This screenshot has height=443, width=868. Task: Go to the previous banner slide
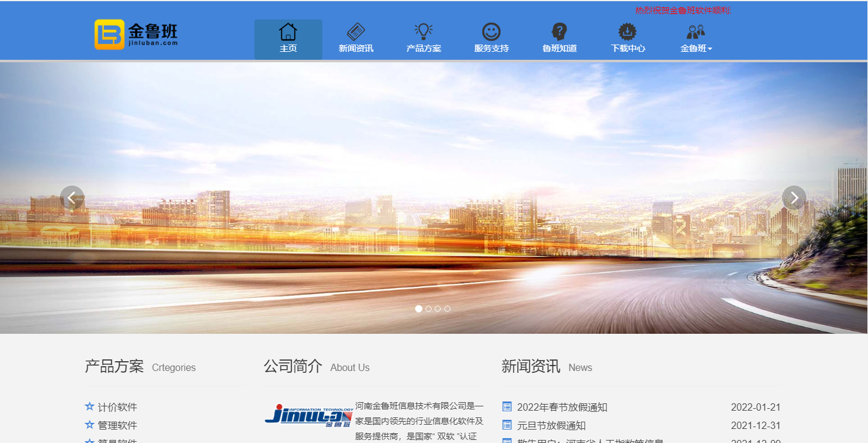[72, 198]
